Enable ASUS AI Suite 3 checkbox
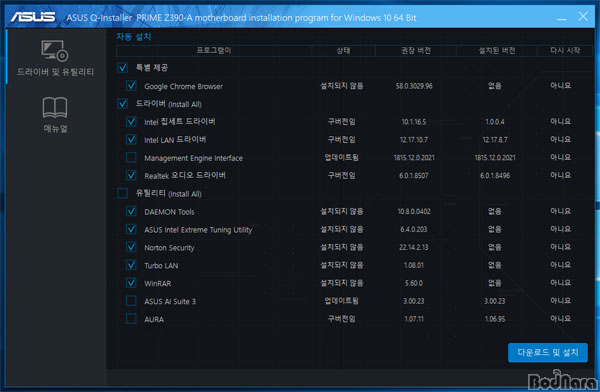Screen dimensions: 600x392 (x=131, y=301)
